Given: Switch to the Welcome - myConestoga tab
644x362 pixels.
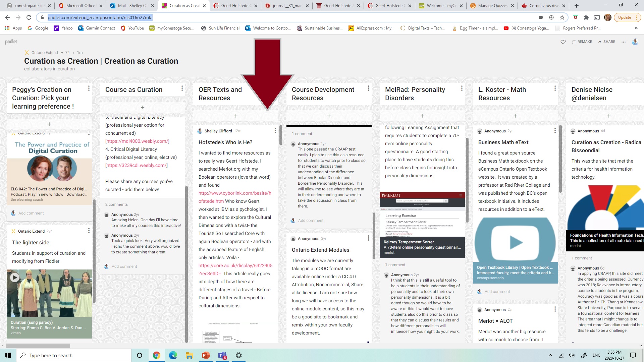Looking at the screenshot, I should 441,6.
